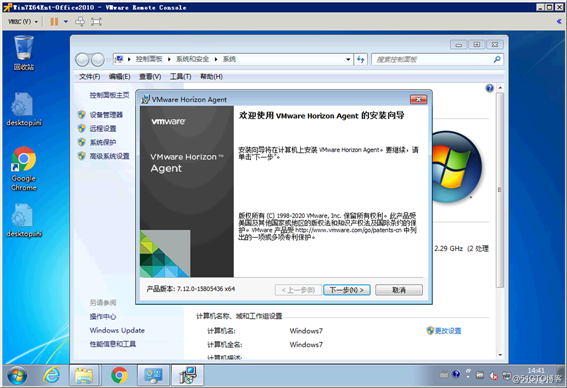Click the blue help icon in System window
The height and width of the screenshot is (388, 567).
pos(490,88)
